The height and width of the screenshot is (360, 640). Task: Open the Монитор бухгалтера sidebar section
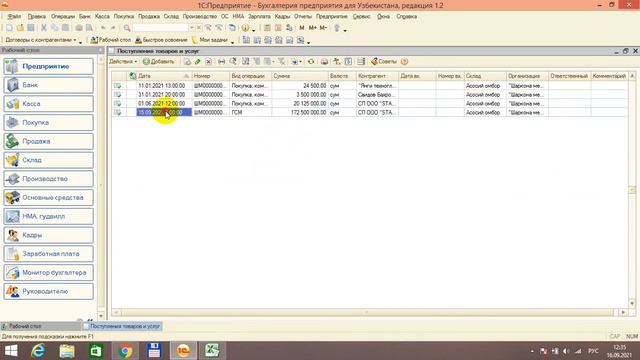(x=49, y=273)
